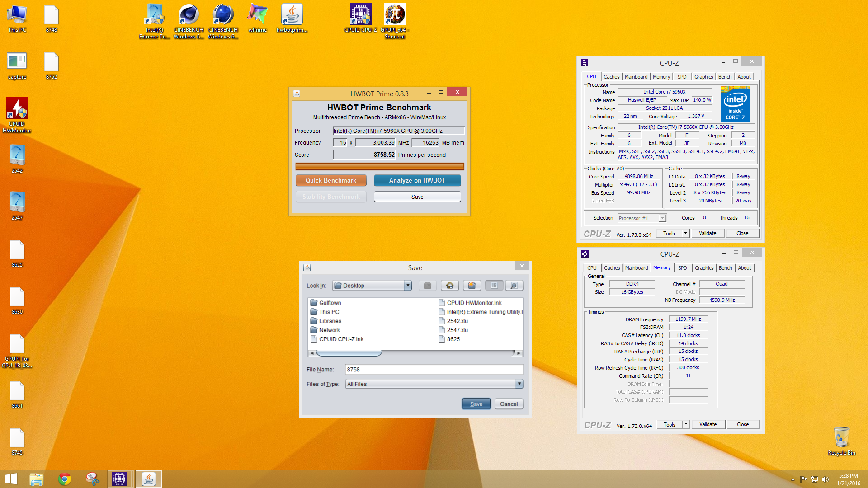Go to Home folder in Save dialog
The height and width of the screenshot is (488, 868).
tap(449, 286)
